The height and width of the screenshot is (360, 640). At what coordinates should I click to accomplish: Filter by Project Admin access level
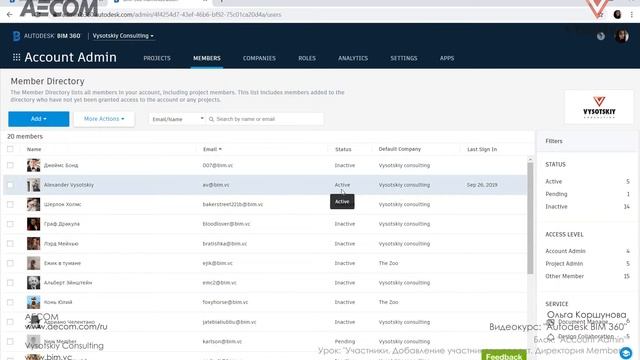click(564, 264)
